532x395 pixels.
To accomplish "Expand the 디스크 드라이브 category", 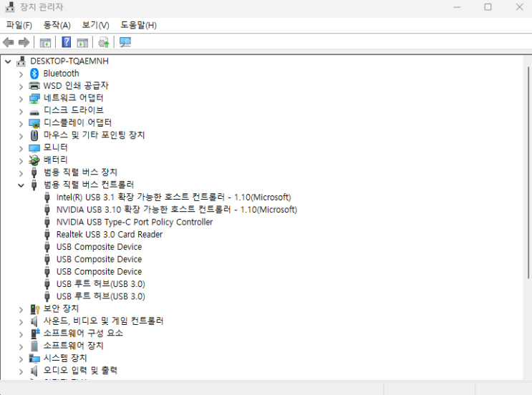I will (21, 111).
